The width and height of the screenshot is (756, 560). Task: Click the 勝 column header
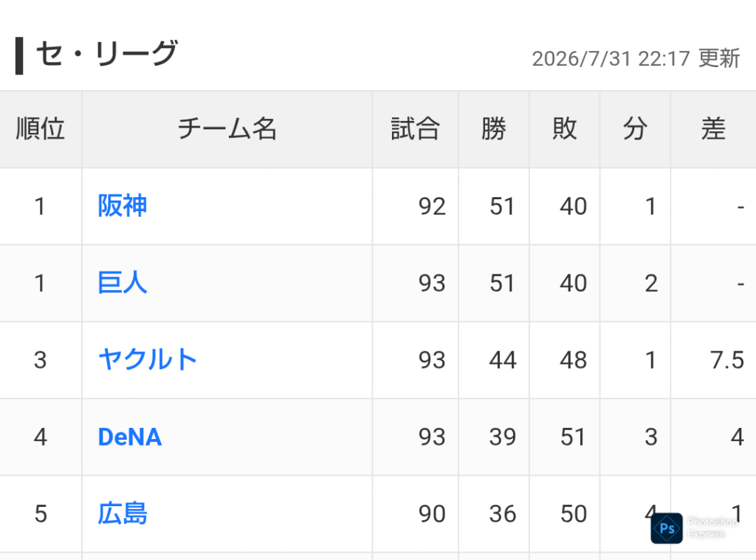pyautogui.click(x=494, y=129)
